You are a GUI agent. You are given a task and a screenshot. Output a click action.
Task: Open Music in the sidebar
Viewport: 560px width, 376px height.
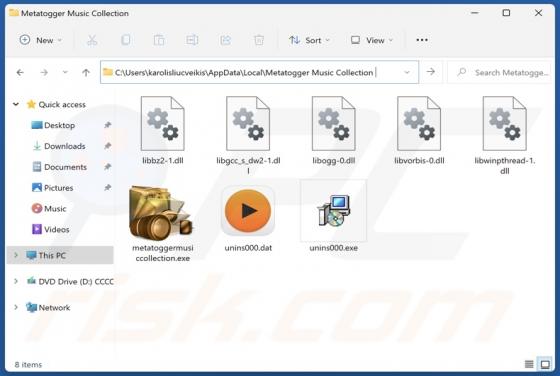point(49,208)
